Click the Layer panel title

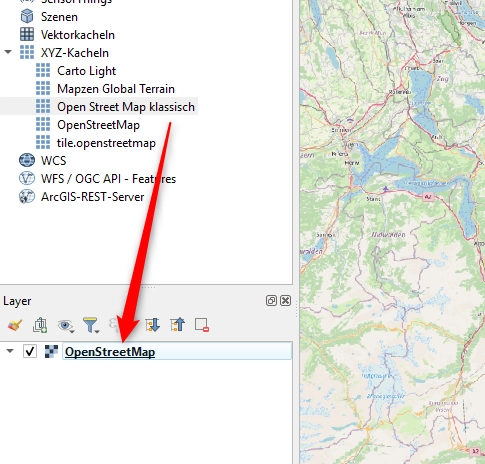pyautogui.click(x=17, y=301)
